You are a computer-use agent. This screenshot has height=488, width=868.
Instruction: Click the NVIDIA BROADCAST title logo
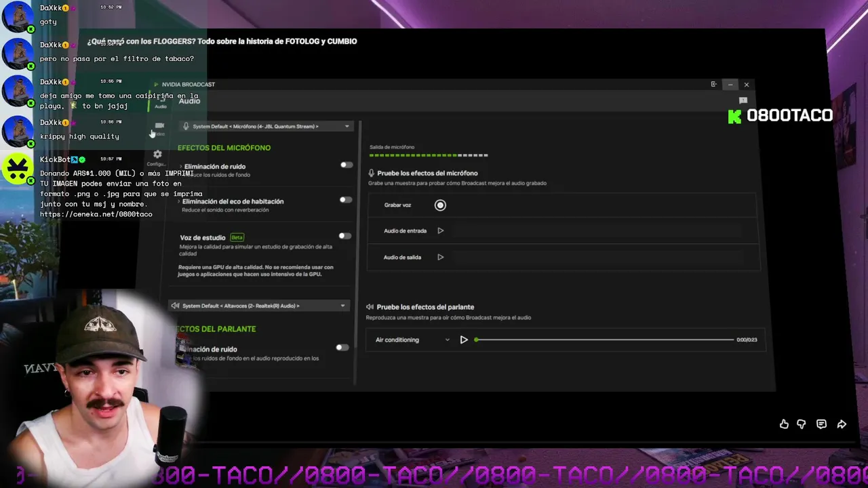(184, 85)
